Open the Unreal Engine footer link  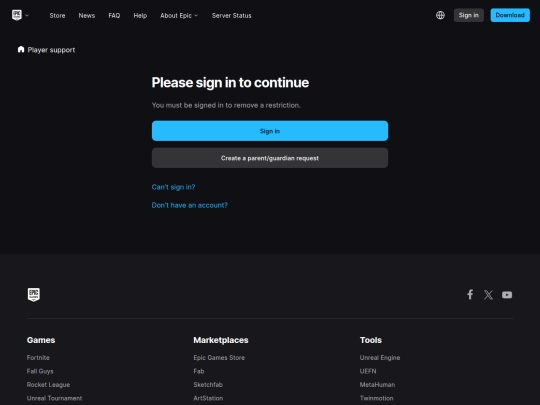pos(380,358)
